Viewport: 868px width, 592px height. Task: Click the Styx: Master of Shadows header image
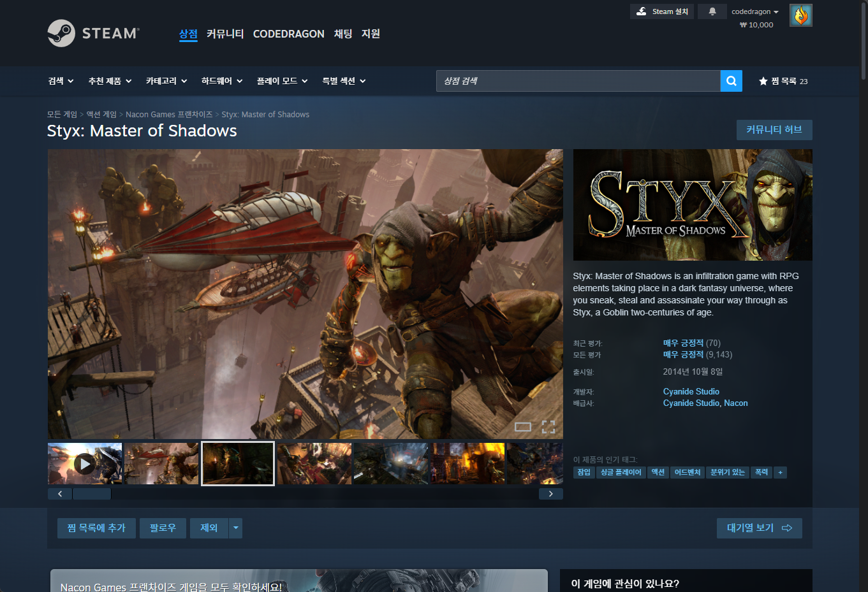click(x=693, y=205)
